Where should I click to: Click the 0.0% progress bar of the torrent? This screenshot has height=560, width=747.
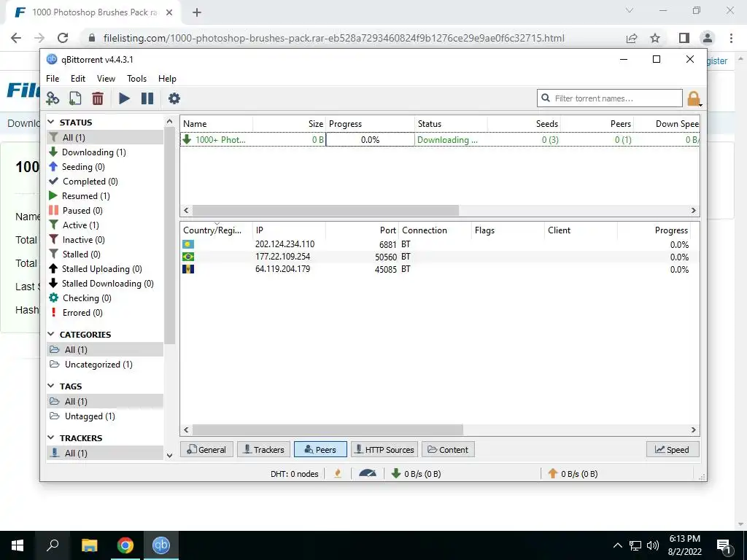(370, 139)
